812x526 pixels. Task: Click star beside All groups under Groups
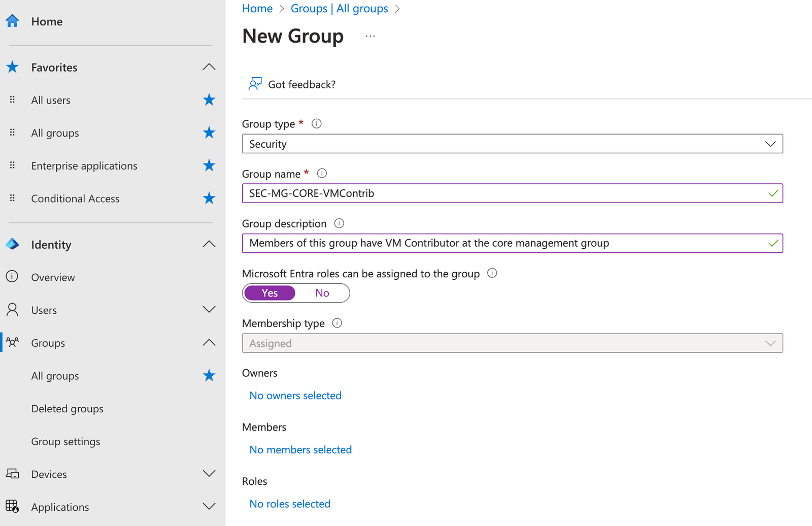[x=209, y=376]
